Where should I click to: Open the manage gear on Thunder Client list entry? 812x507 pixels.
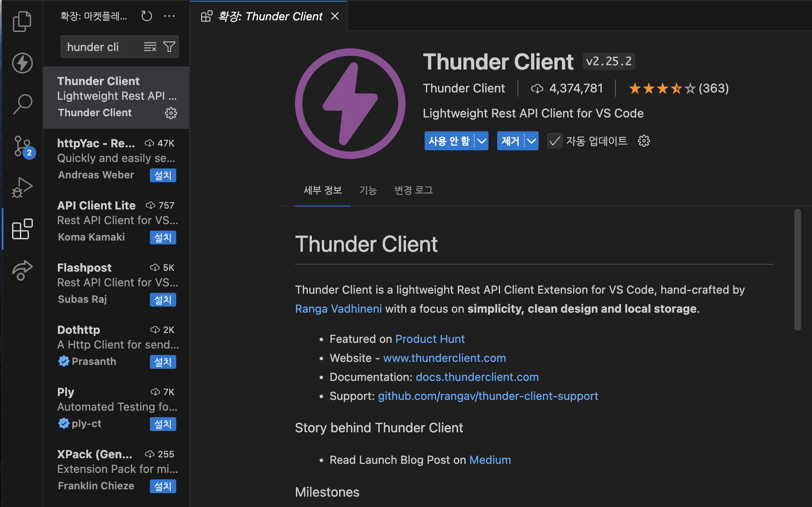click(171, 113)
